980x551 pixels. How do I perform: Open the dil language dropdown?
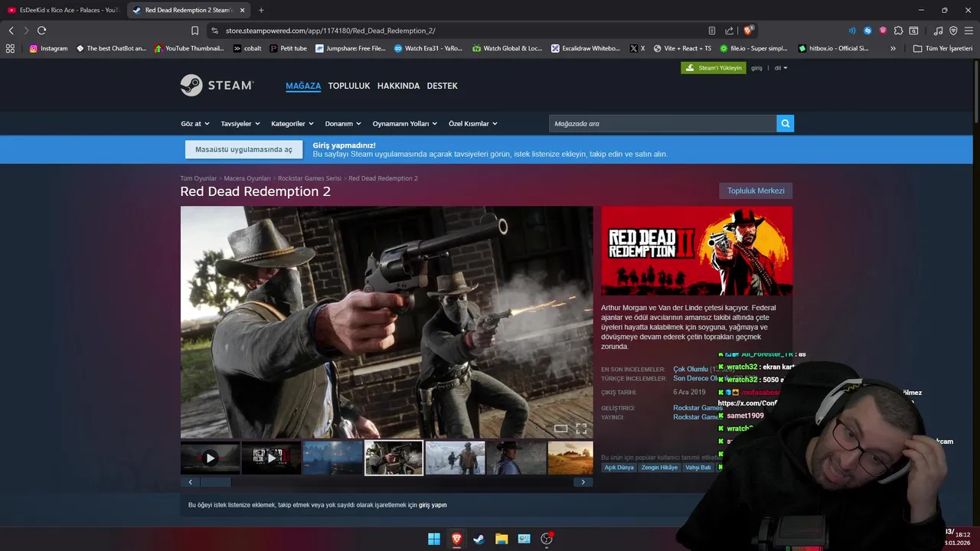pos(781,68)
